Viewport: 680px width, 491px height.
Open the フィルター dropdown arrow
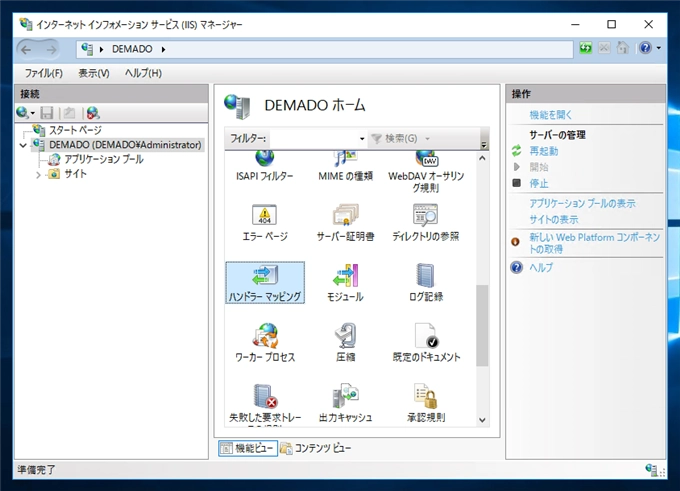(362, 139)
